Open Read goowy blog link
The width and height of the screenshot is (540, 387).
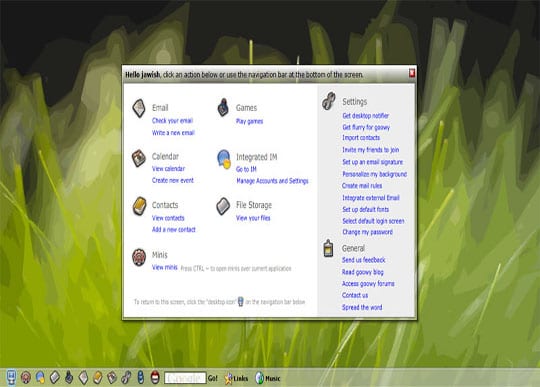pos(363,272)
